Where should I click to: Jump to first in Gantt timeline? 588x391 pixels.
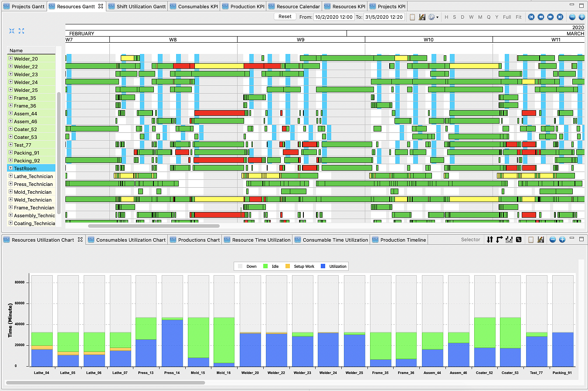tap(531, 17)
